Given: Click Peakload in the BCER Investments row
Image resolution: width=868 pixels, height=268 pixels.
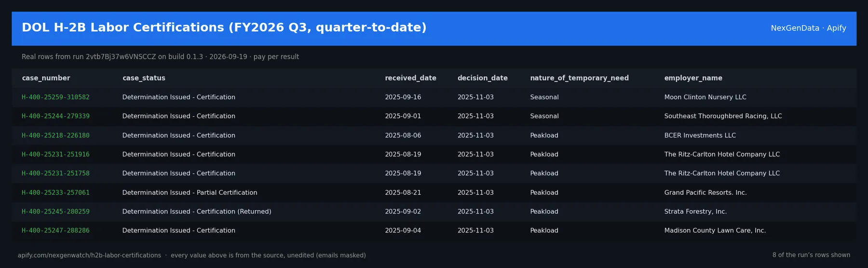Looking at the screenshot, I should click(544, 135).
